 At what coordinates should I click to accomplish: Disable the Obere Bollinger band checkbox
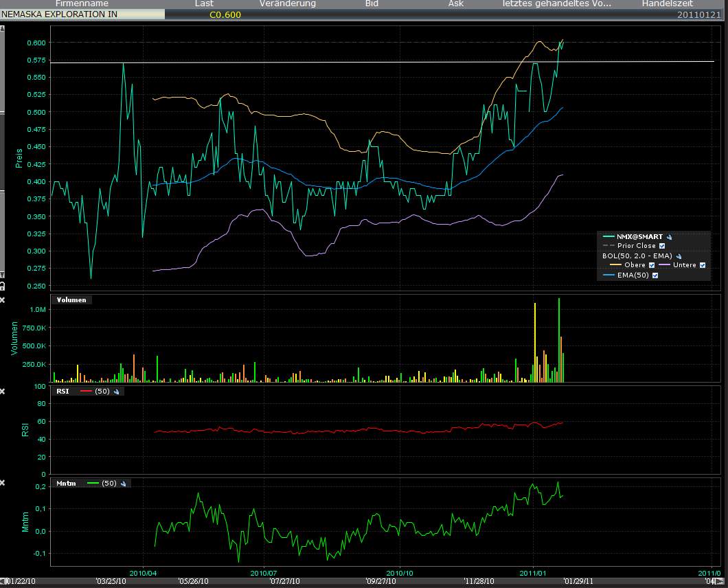click(x=652, y=264)
